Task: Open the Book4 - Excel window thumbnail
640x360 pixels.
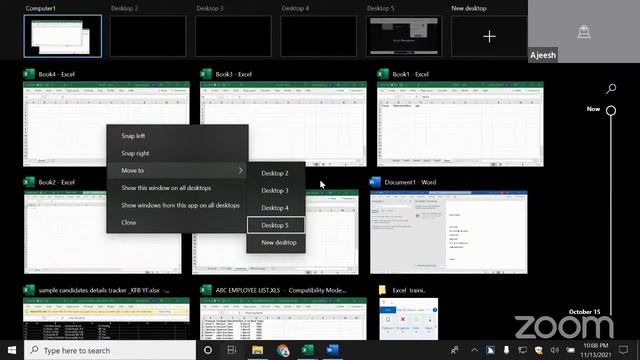Action: click(106, 124)
